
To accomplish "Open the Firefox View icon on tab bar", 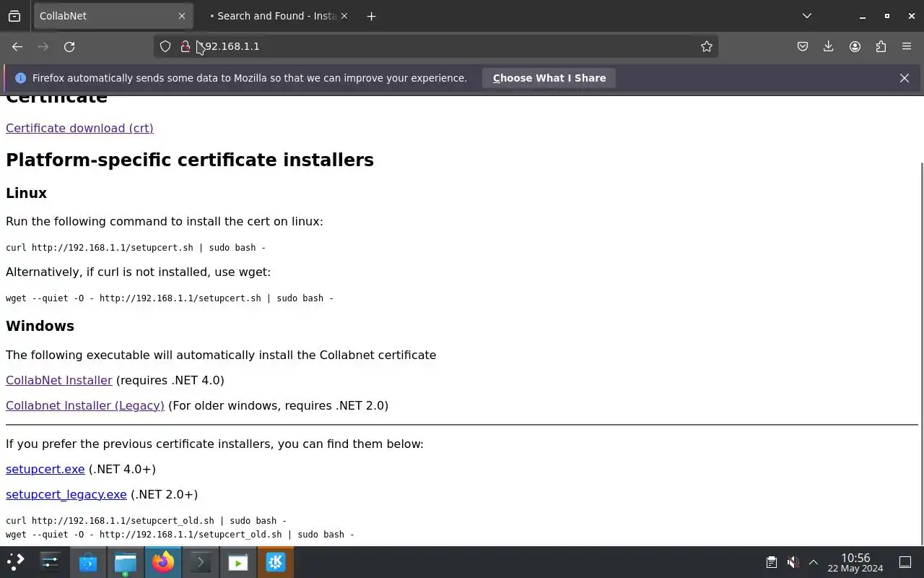I will (14, 16).
